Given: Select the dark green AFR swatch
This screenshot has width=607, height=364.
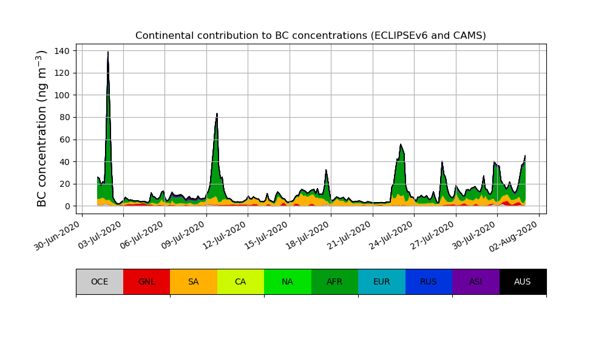Looking at the screenshot, I should pos(334,281).
